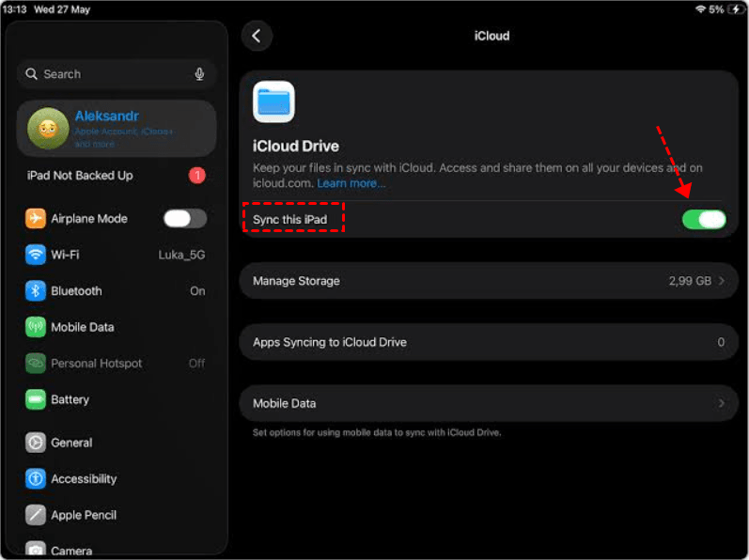The height and width of the screenshot is (560, 749).
Task: Tap the Bluetooth icon
Action: coord(36,290)
